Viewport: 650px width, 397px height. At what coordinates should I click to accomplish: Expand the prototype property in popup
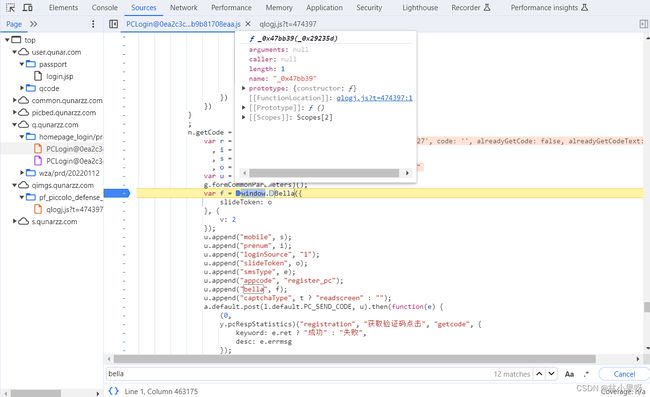tap(244, 88)
